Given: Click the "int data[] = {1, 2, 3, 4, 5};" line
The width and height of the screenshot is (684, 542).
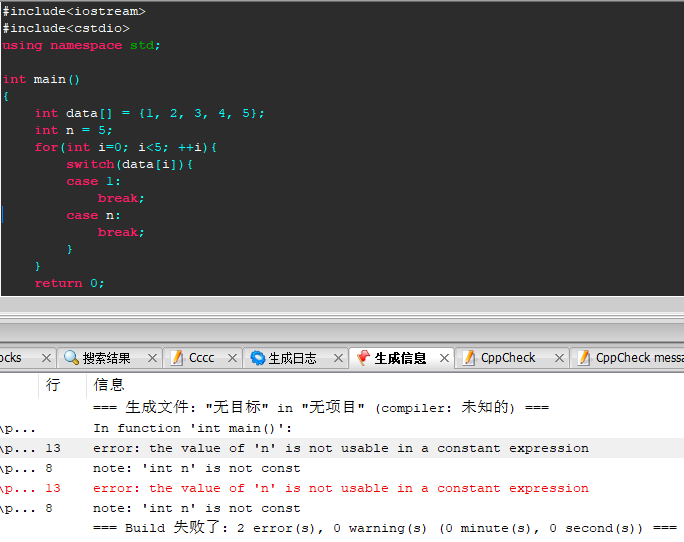Looking at the screenshot, I should [150, 113].
